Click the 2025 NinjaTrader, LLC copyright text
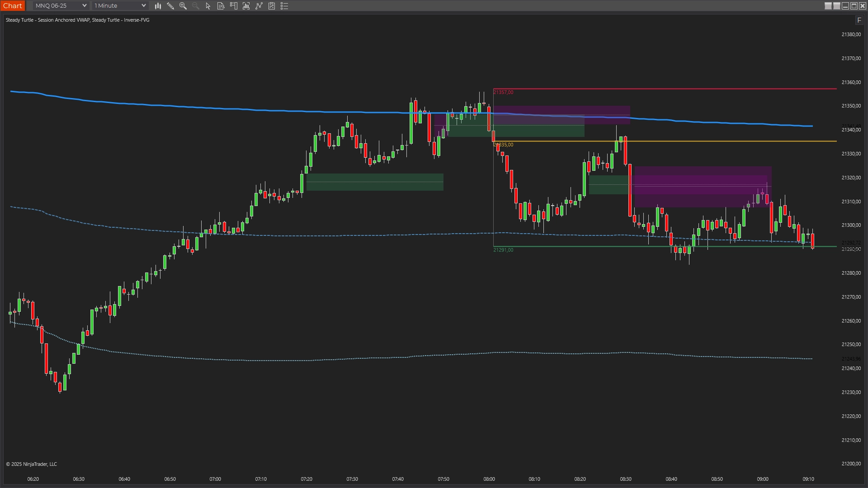 click(32, 464)
